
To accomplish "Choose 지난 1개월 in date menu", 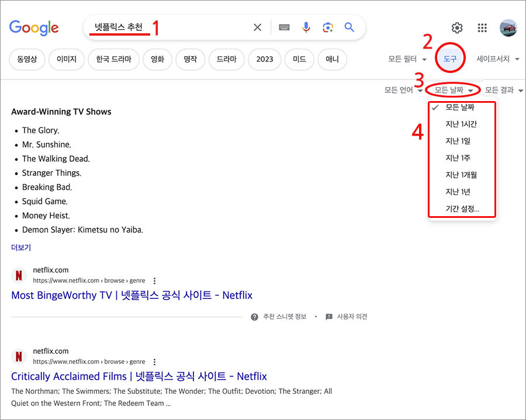I will [462, 175].
